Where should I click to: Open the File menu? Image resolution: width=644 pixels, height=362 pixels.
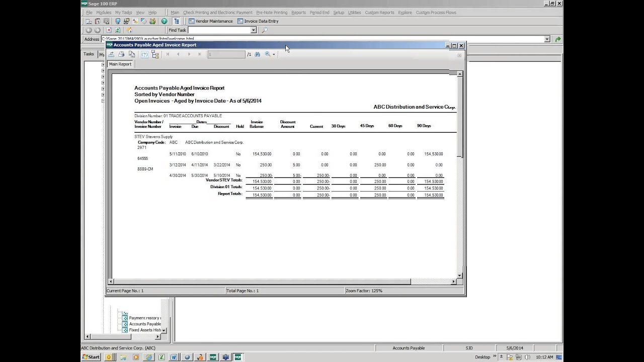pyautogui.click(x=89, y=13)
